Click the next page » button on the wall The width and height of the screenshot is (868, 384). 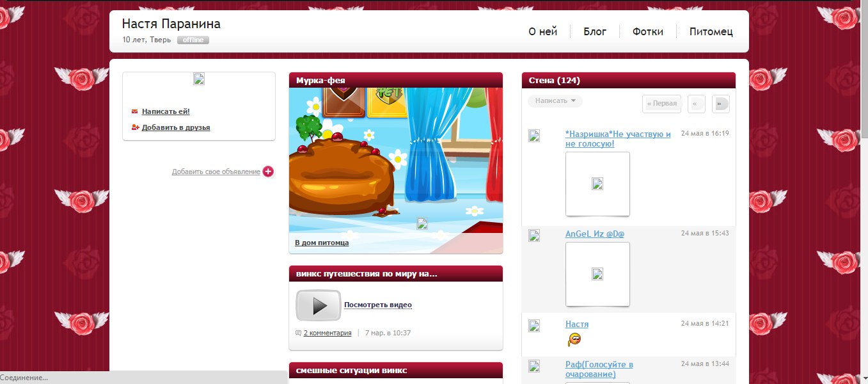coord(721,104)
